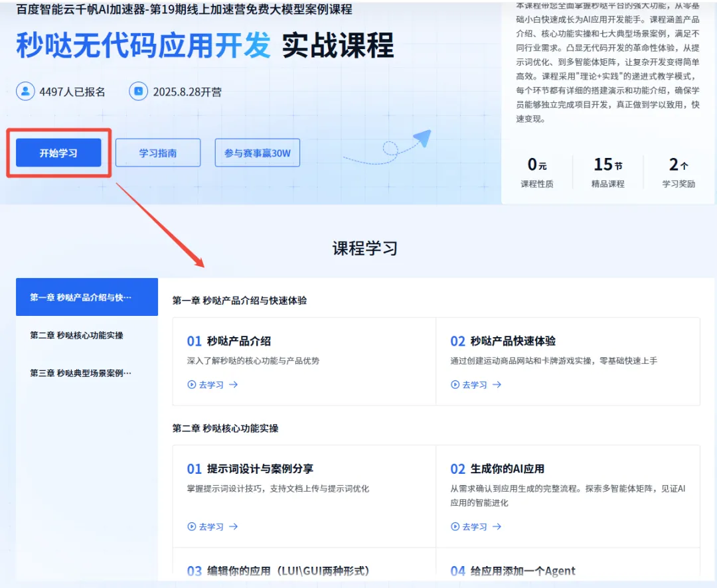Click the 百度智能云千帆AI加速器 subtitle line
Screen dimensions: 717x588
click(185, 9)
